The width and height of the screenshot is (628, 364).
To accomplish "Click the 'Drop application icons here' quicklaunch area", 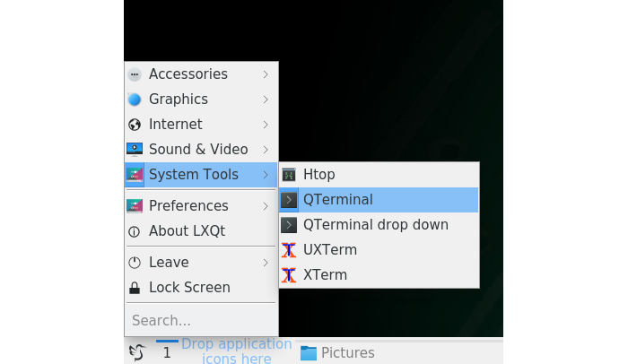I will click(236, 351).
